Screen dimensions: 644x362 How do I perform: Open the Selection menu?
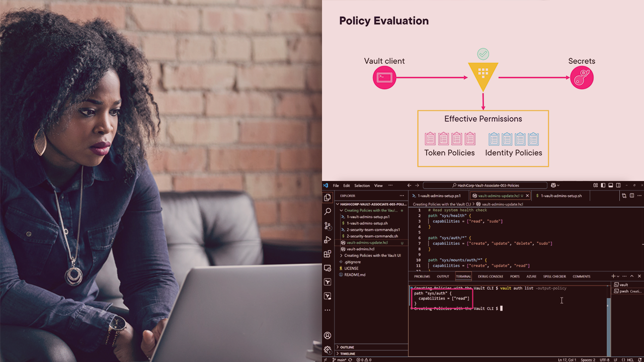pos(362,186)
